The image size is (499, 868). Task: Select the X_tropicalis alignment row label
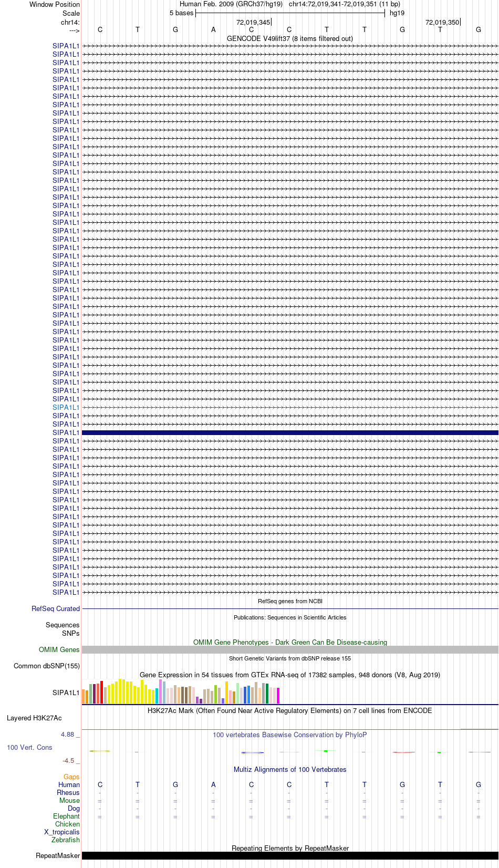pyautogui.click(x=62, y=832)
